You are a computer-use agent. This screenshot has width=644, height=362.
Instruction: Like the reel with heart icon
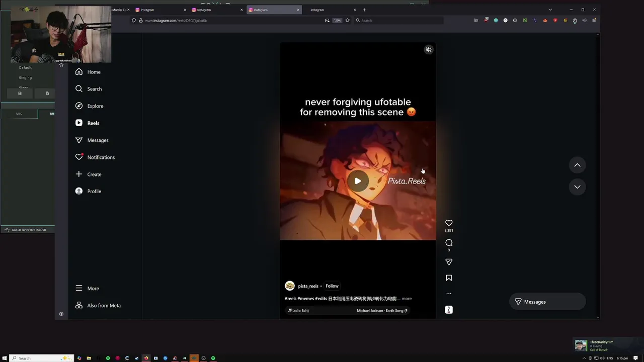click(449, 223)
